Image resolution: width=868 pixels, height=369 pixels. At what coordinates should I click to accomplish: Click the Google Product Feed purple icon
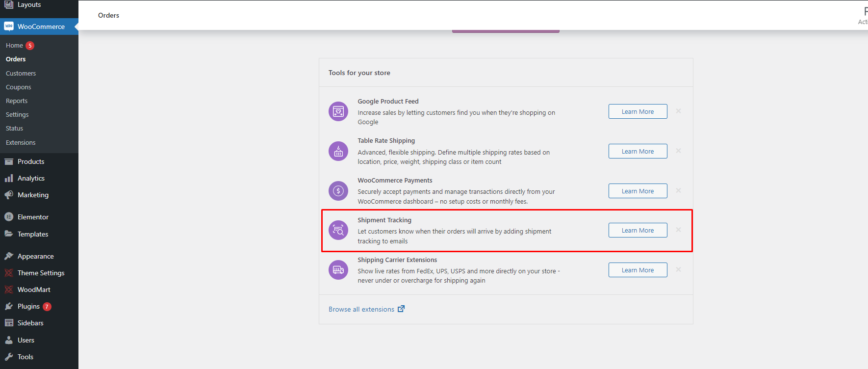338,111
